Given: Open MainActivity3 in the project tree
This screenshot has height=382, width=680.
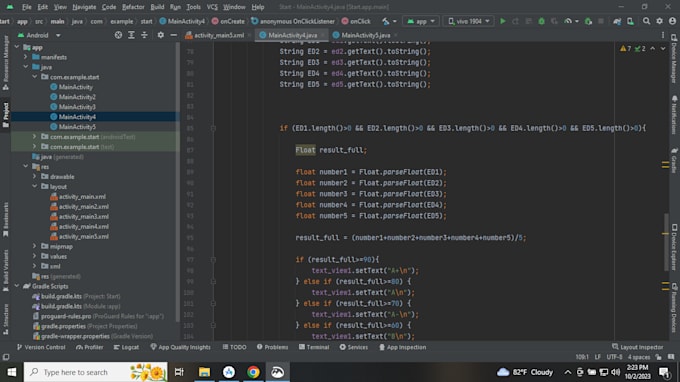Looking at the screenshot, I should [x=77, y=107].
